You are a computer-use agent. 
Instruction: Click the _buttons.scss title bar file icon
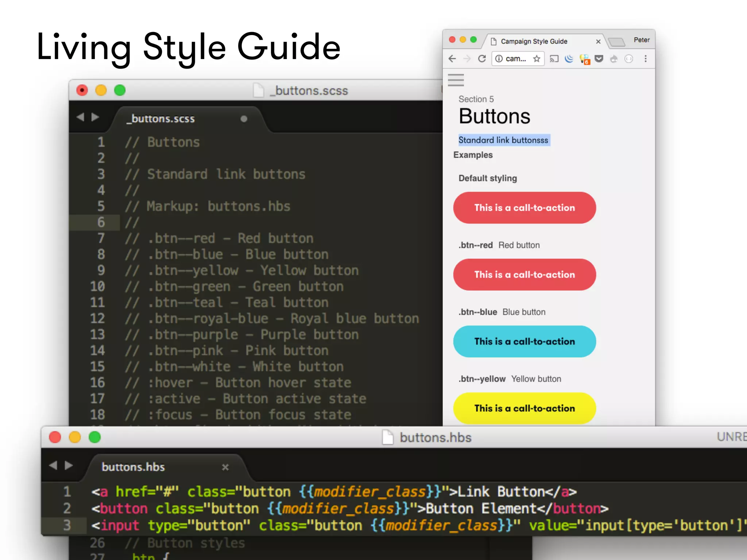pyautogui.click(x=259, y=90)
